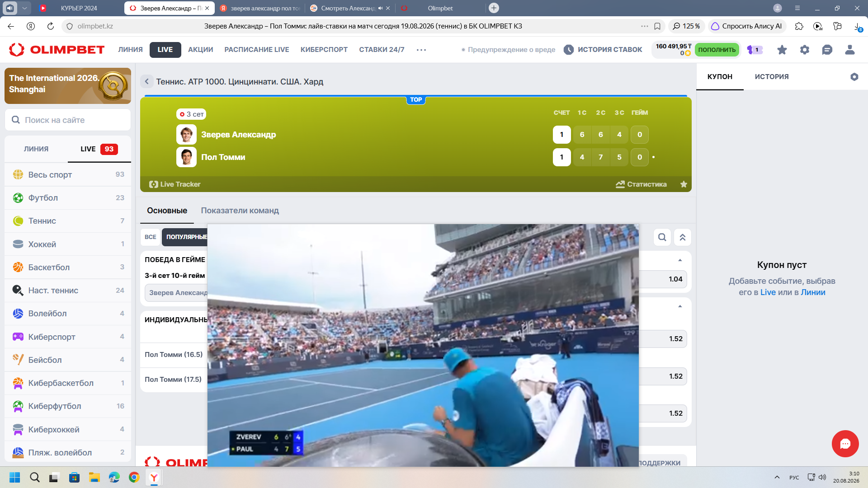
Task: Open Live Tracker for the match
Action: [175, 184]
